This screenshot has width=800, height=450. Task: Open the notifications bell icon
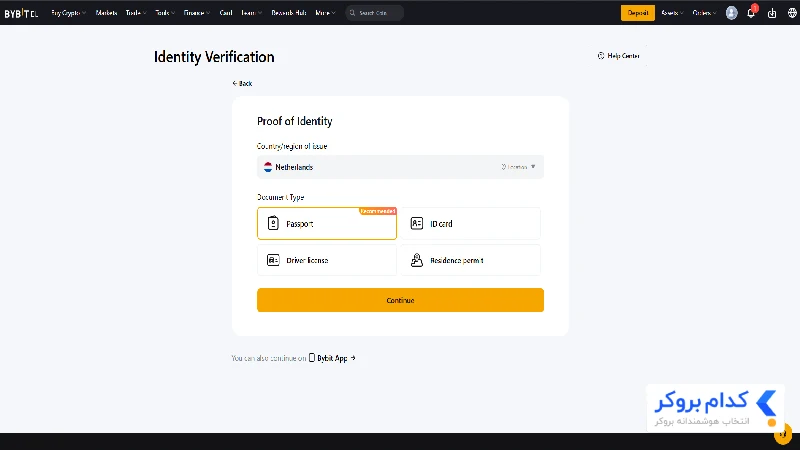click(x=751, y=13)
